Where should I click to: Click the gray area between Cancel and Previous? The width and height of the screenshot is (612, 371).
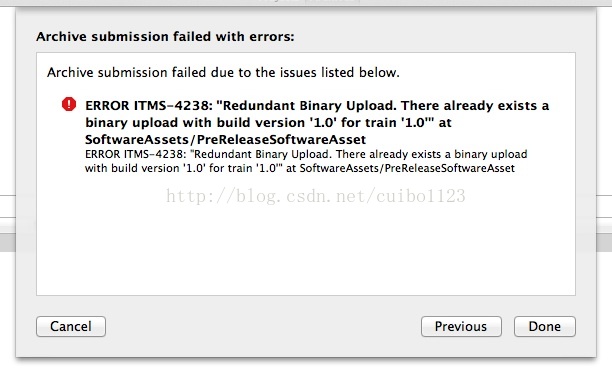point(263,326)
